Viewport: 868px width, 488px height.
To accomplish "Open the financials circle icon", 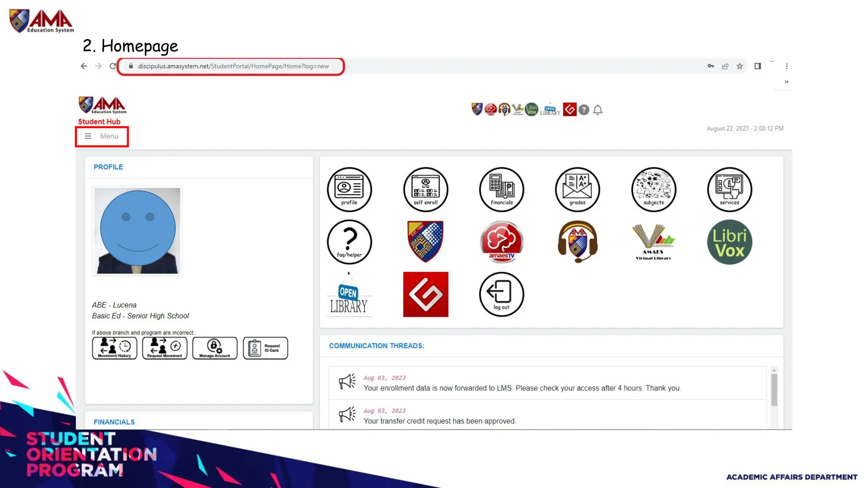I will pos(501,189).
